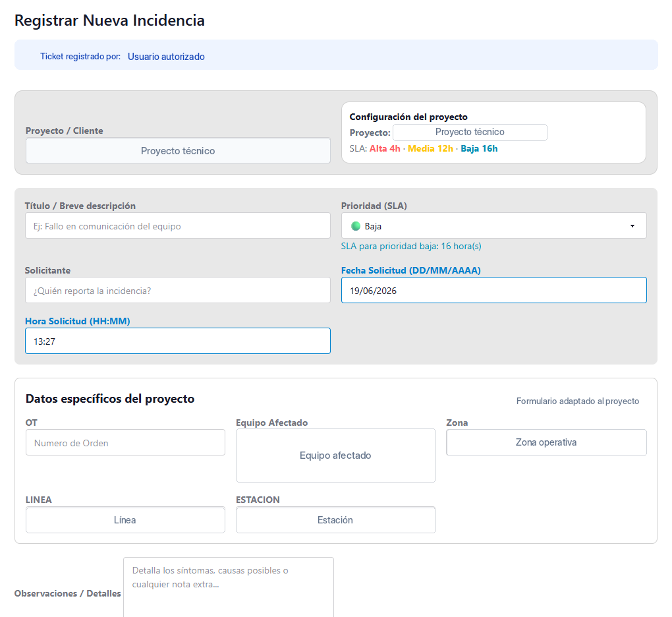Click the 'Registrar Nueva Incidencia' title
Image resolution: width=672 pixels, height=617 pixels.
click(110, 20)
